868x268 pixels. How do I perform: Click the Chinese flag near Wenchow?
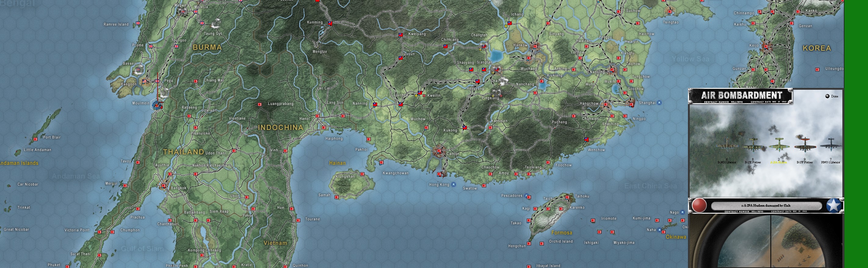click(586, 139)
